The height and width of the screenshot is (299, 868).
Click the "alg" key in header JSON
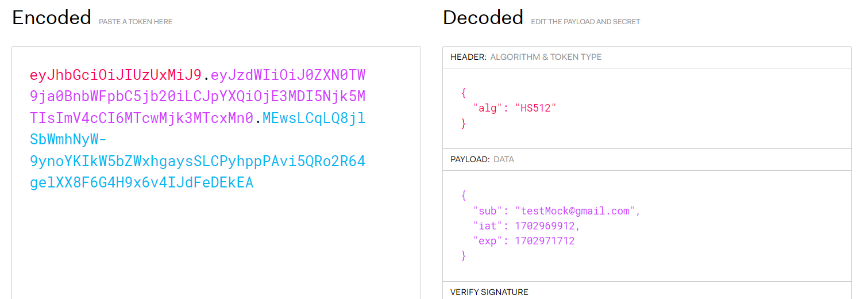click(488, 108)
